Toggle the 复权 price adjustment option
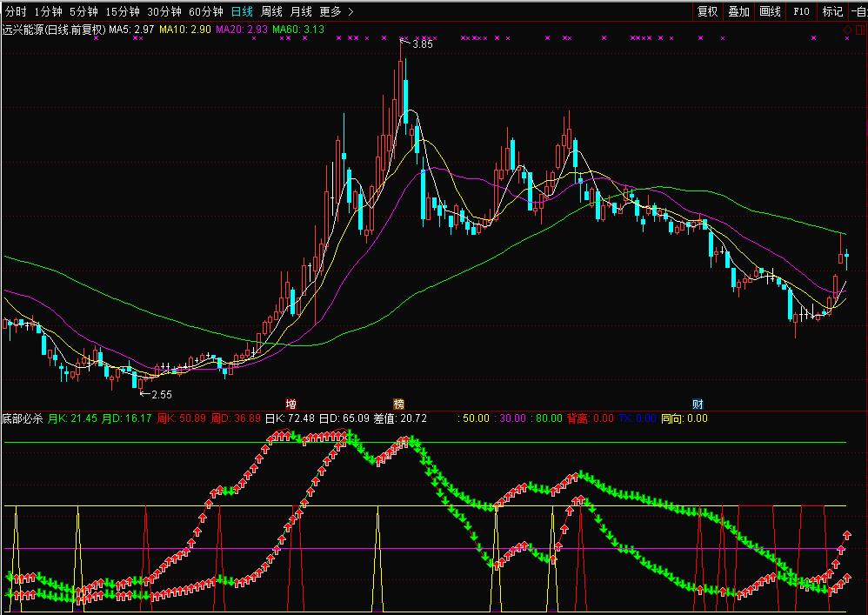This screenshot has height=615, width=868. (707, 11)
